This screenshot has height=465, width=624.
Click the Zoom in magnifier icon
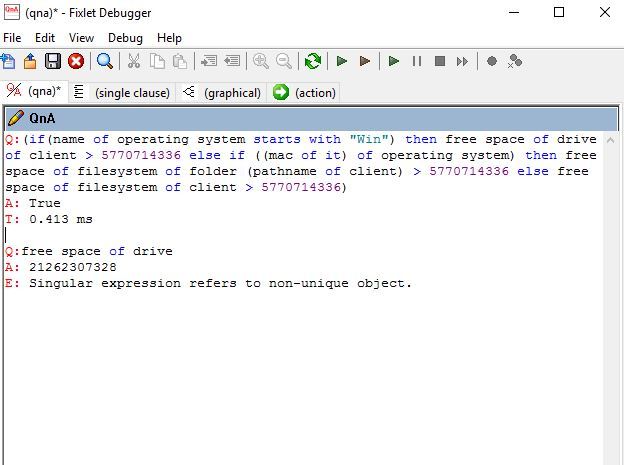pyautogui.click(x=261, y=61)
